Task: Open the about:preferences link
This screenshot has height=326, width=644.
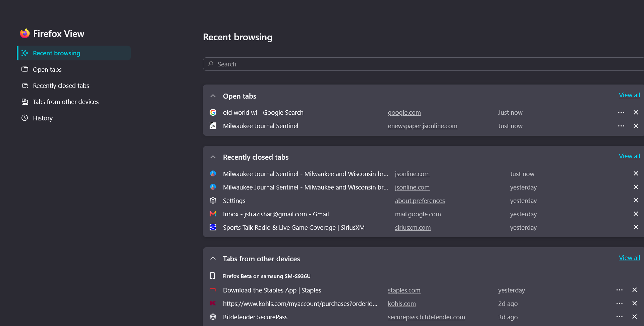Action: coord(420,201)
